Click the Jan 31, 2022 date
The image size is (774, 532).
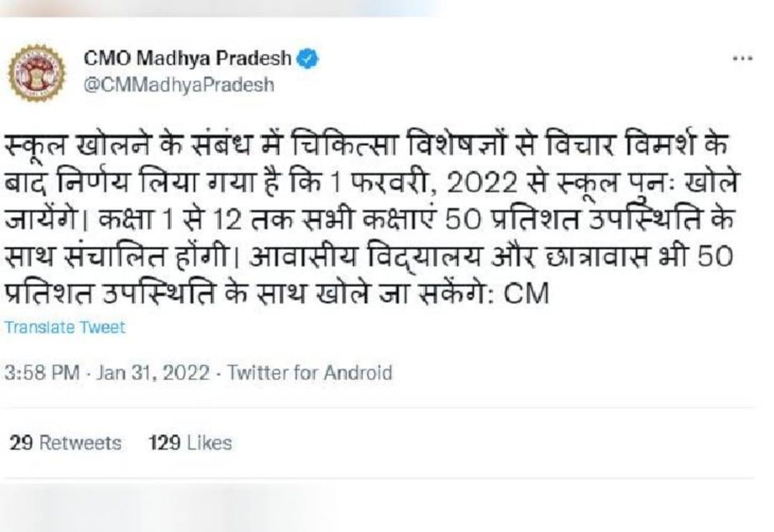[x=153, y=373]
